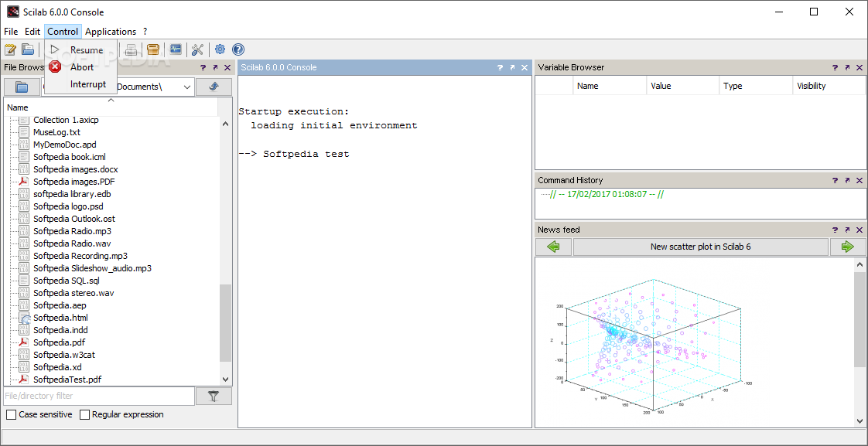Click Variable Browser Type column header
The height and width of the screenshot is (446, 868).
coord(756,86)
